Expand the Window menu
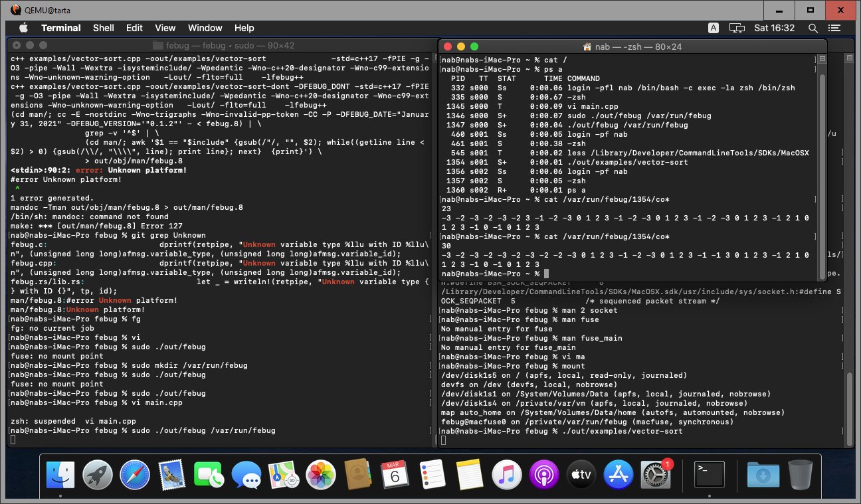861x504 pixels. pos(205,28)
